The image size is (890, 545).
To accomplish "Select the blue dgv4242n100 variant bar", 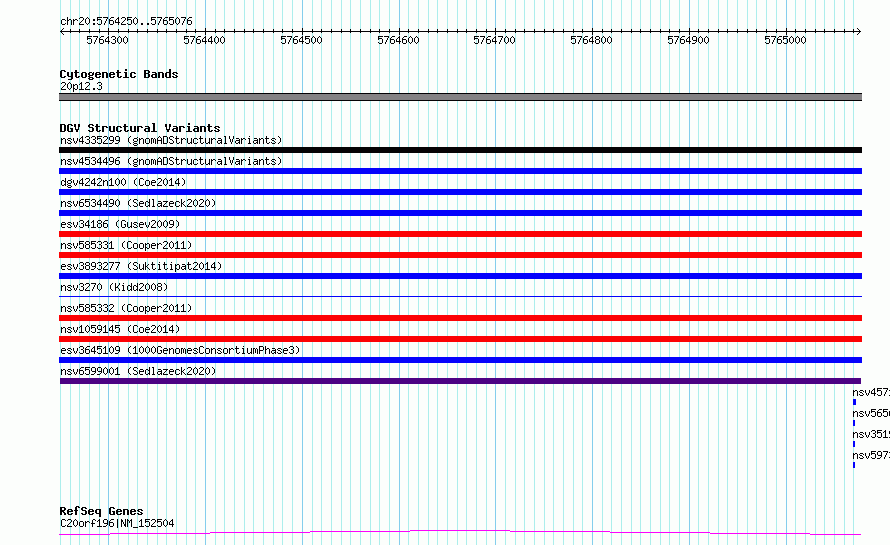I will [460, 192].
